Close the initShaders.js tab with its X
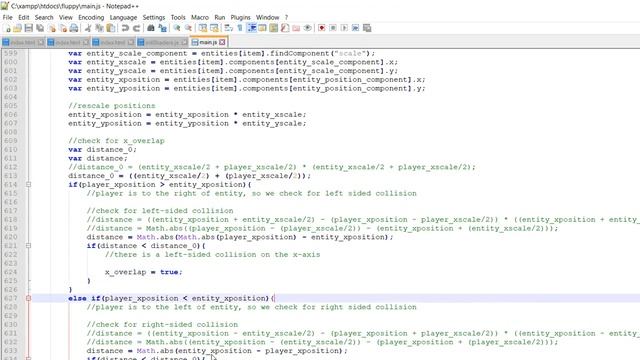 pyautogui.click(x=184, y=42)
